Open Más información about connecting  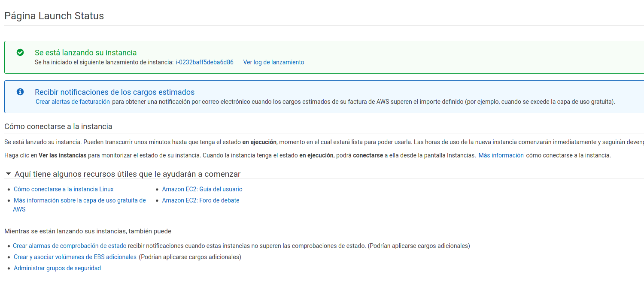[501, 155]
